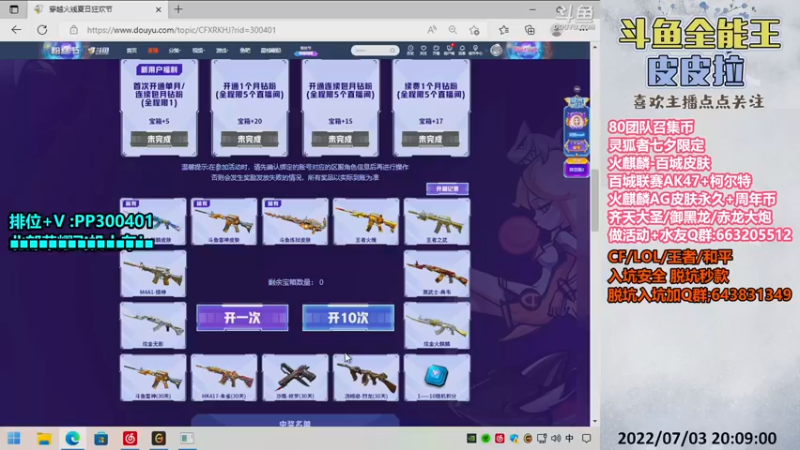The height and width of the screenshot is (450, 800).
Task: Open the notification center tray icon
Action: click(587, 438)
